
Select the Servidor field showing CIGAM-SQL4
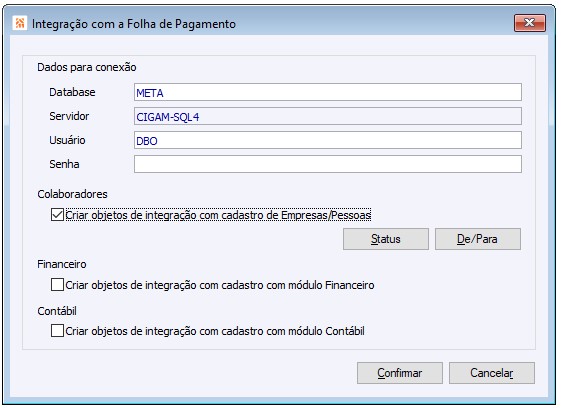coord(328,117)
